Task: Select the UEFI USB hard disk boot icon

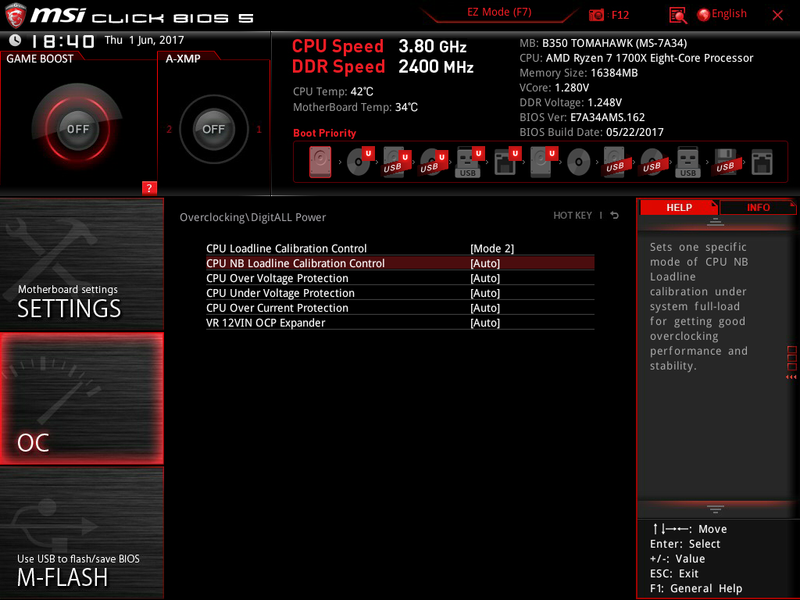Action: click(396, 162)
